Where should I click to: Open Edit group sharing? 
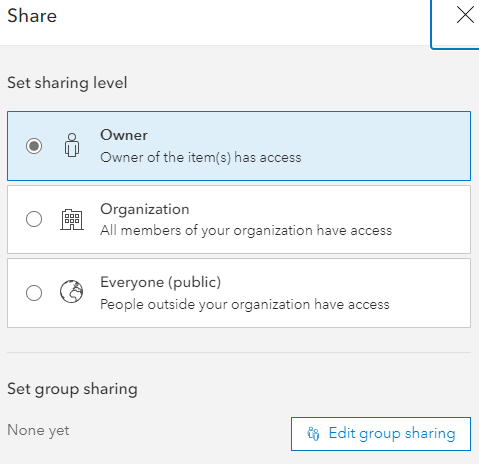381,434
